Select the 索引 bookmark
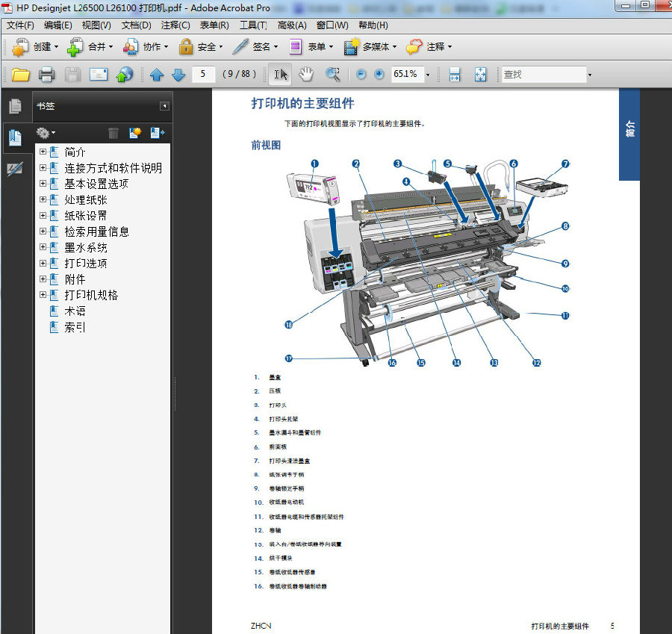Screen dimensions: 672x634 (75, 328)
